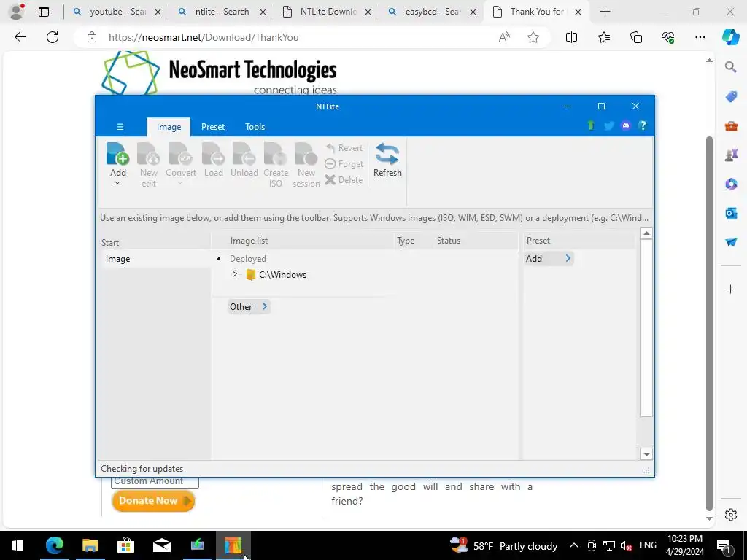The height and width of the screenshot is (560, 747).
Task: Click the neosmart.net address bar
Action: coord(204,37)
